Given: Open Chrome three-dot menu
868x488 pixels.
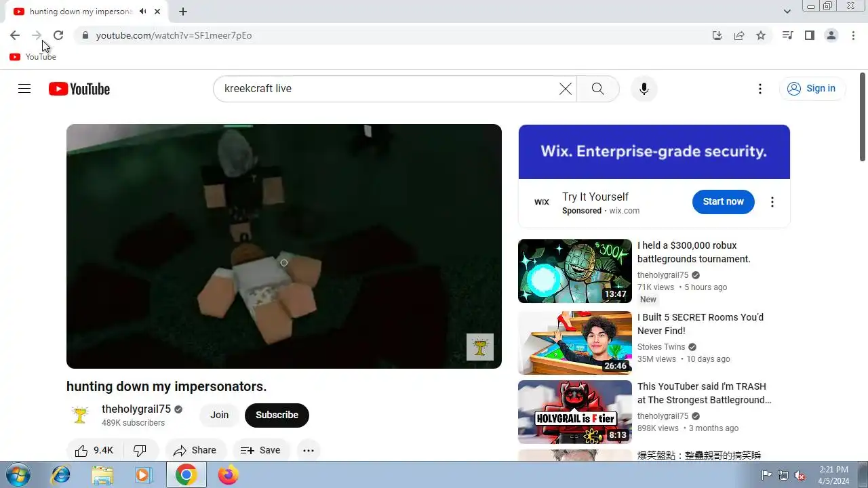Looking at the screenshot, I should pos(853,35).
